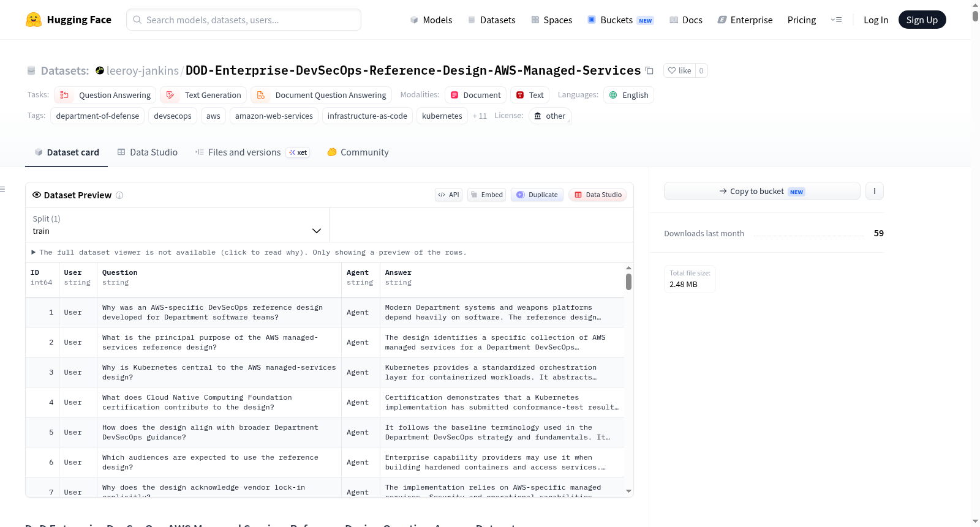Click Log In link
980x527 pixels.
pos(876,20)
